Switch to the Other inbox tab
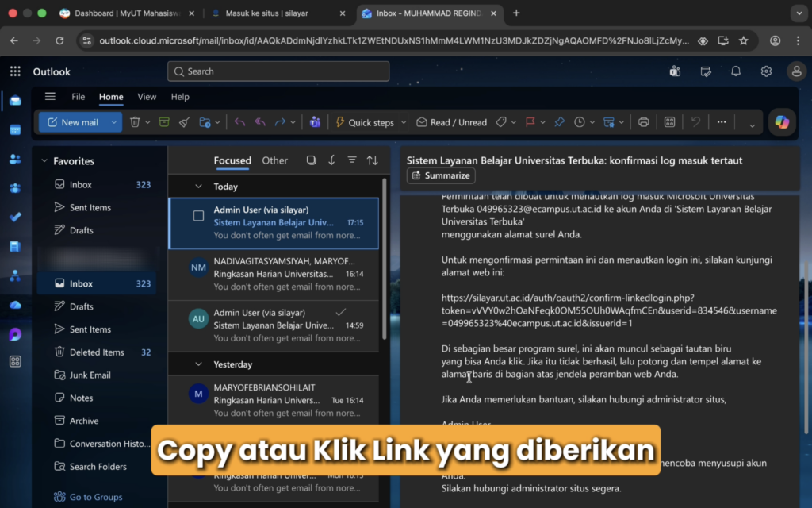This screenshot has height=508, width=812. click(274, 160)
